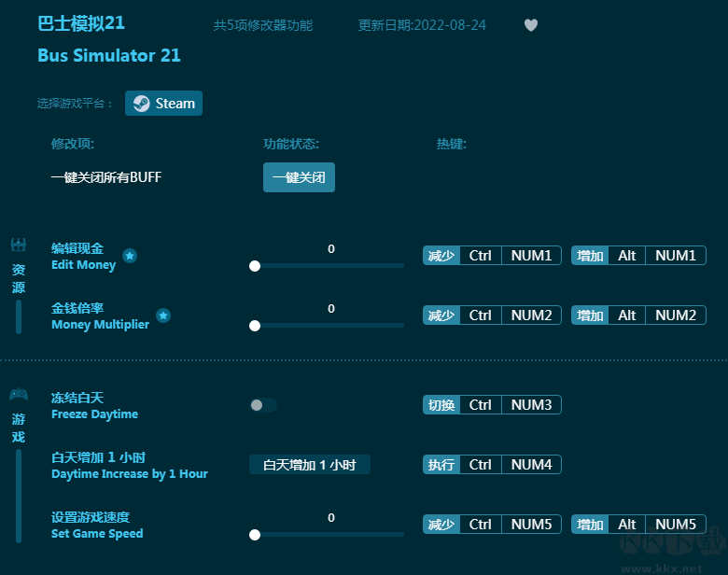This screenshot has height=575, width=728.
Task: Click the 共5项修改器功能 text
Action: [x=263, y=25]
